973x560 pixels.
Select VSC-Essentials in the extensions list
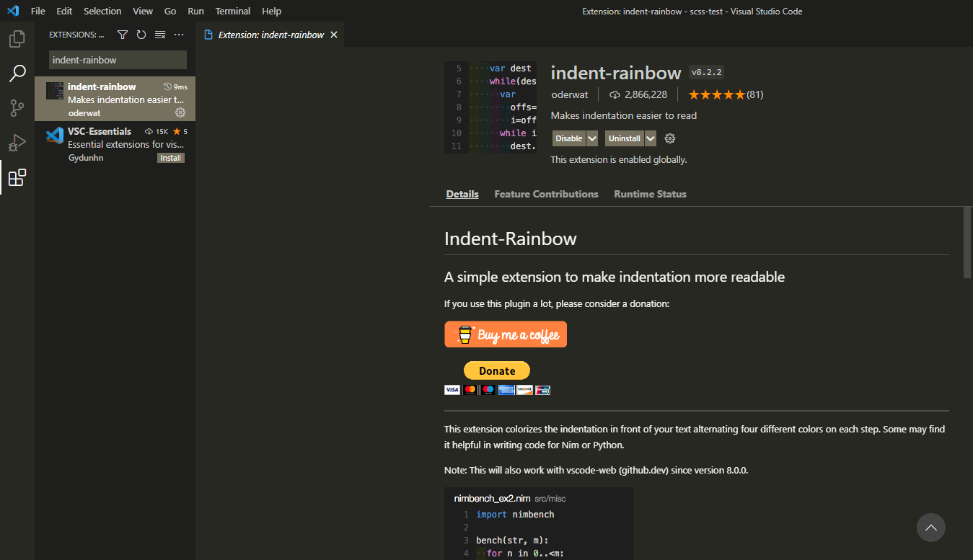click(x=115, y=143)
